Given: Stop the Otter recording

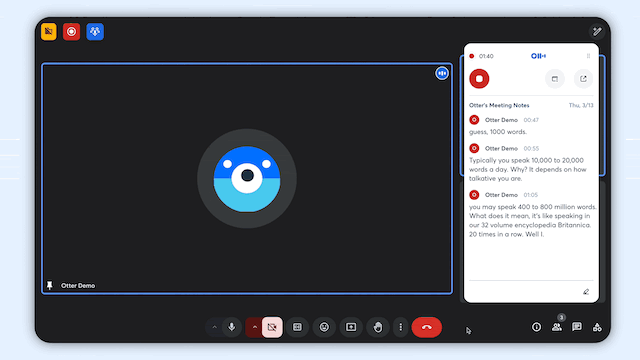Looking at the screenshot, I should click(479, 79).
